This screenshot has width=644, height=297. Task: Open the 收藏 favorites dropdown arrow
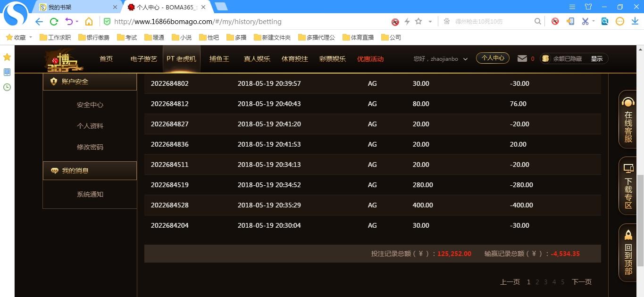click(x=31, y=37)
